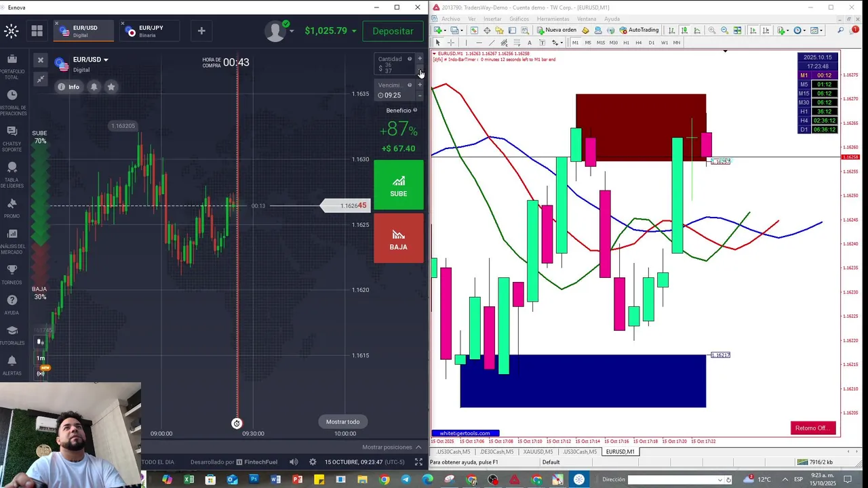Open Tabla de Líderes sidebar item

click(12, 174)
